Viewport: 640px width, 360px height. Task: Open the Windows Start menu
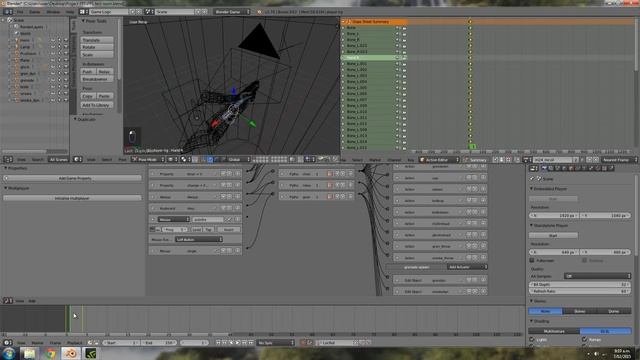click(x=8, y=353)
